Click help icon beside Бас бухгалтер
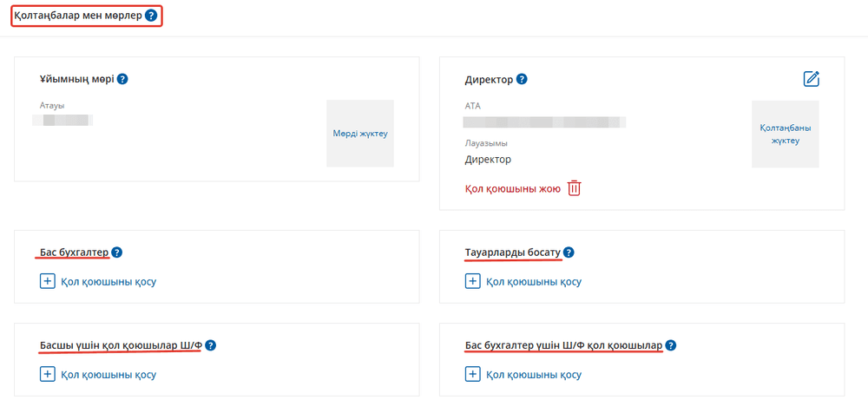 [x=117, y=252]
